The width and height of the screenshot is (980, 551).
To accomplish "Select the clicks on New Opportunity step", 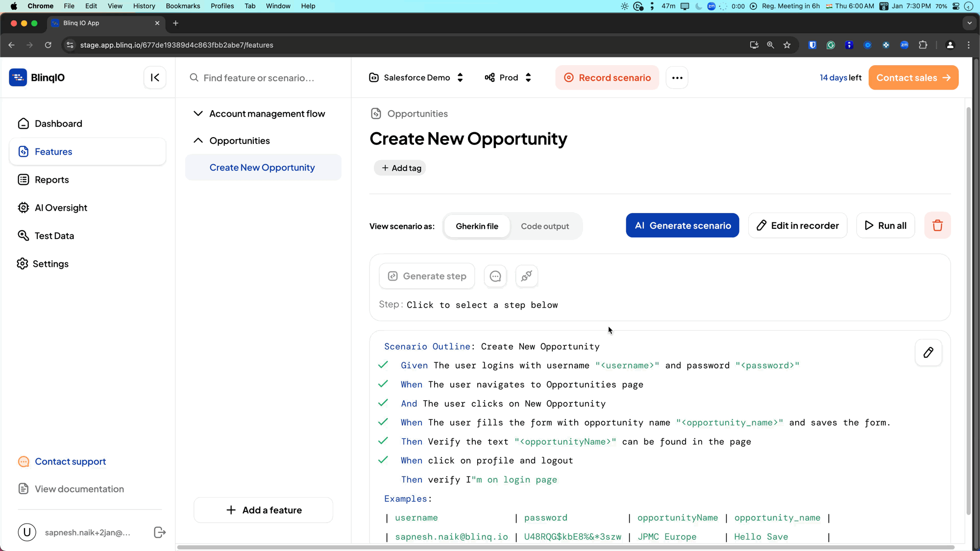I will 503,404.
